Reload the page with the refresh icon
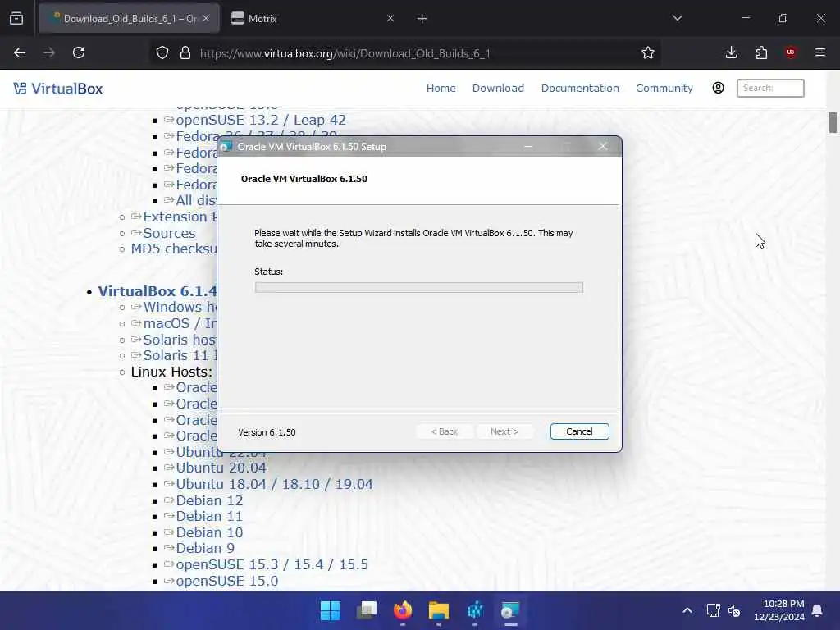 click(x=79, y=52)
